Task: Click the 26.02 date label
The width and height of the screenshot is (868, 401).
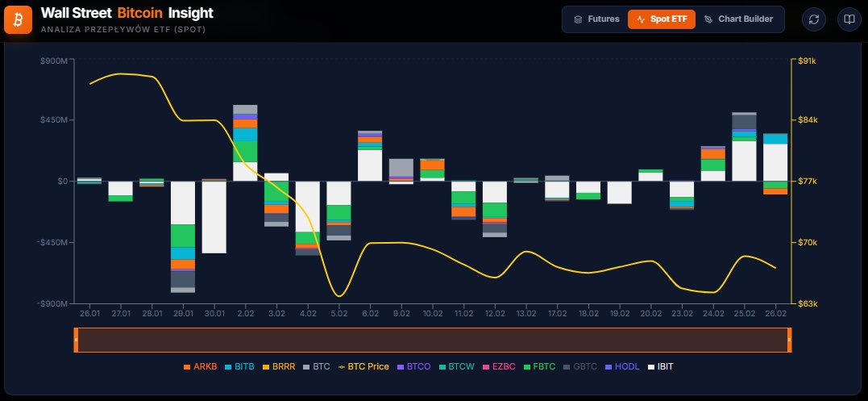Action: [x=775, y=314]
